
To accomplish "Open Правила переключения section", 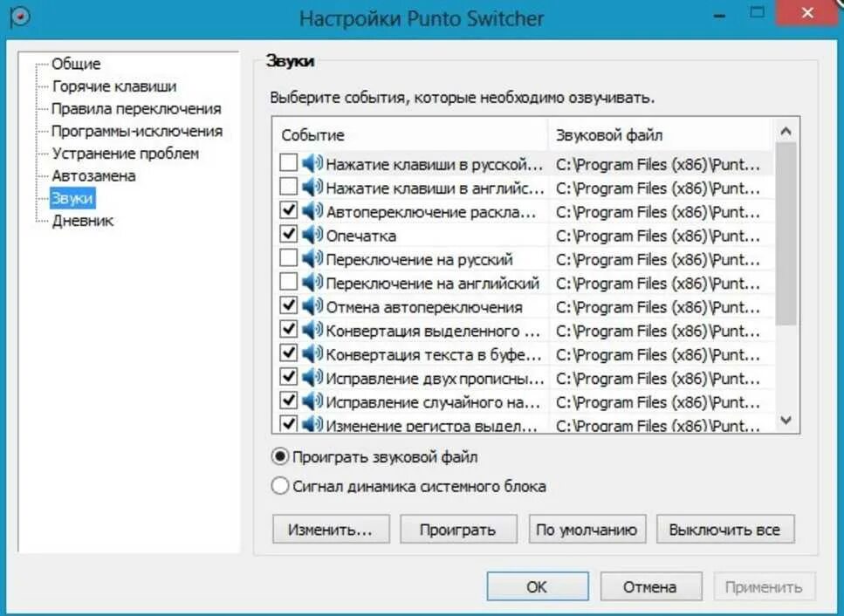I will tap(136, 109).
